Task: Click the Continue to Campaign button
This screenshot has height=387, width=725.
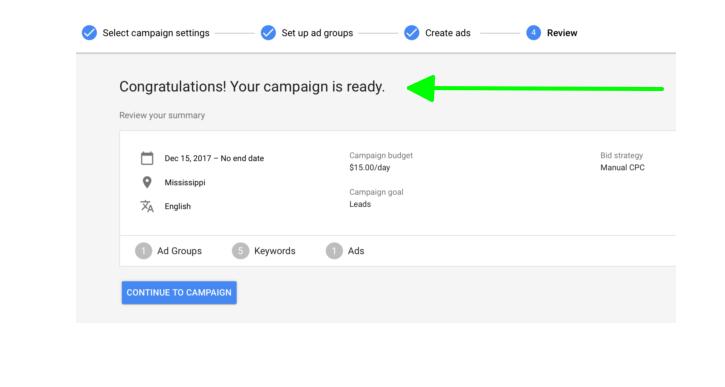Action: (179, 293)
